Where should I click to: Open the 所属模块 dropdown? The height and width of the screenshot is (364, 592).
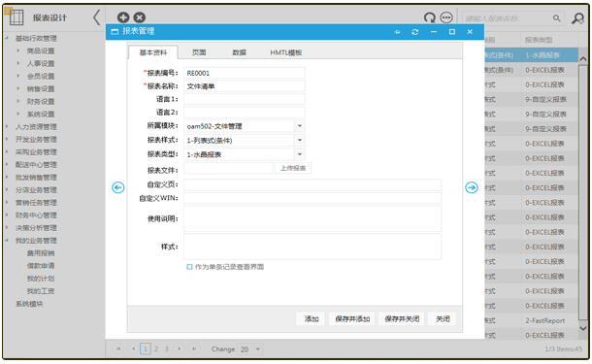300,126
